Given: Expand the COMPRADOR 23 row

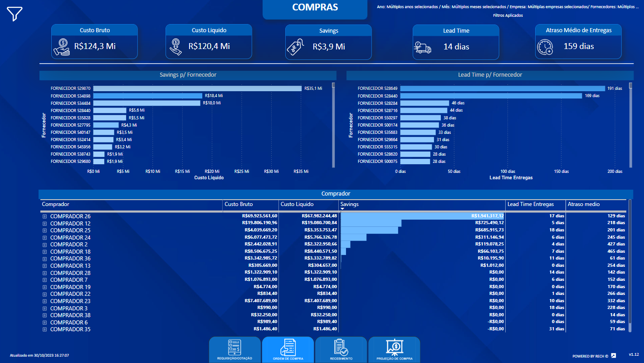Looking at the screenshot, I should tap(45, 301).
